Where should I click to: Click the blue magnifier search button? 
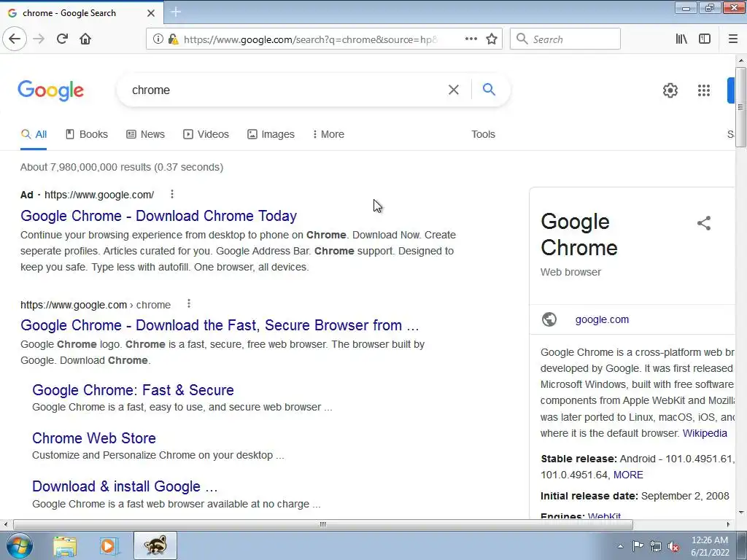pyautogui.click(x=489, y=89)
